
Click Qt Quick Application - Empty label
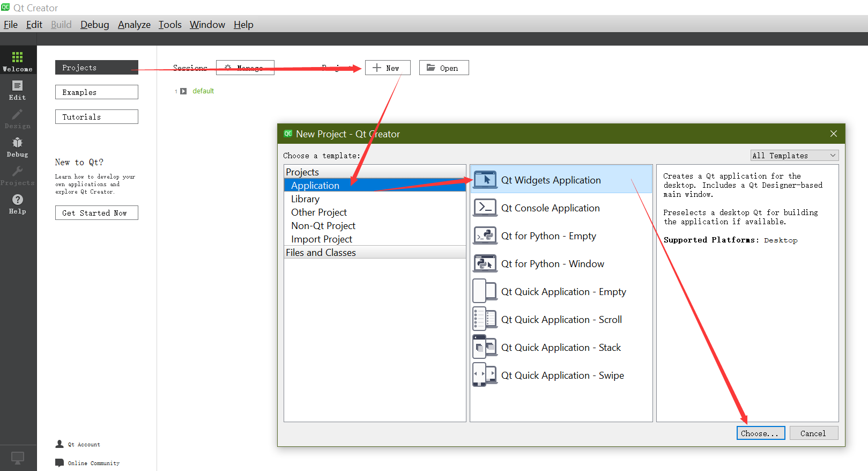[x=563, y=292]
